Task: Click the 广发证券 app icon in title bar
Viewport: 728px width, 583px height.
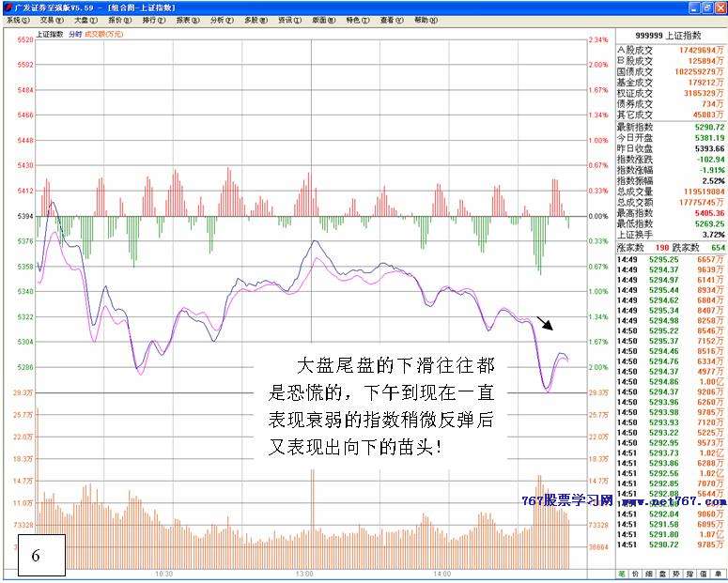Action: point(7,8)
